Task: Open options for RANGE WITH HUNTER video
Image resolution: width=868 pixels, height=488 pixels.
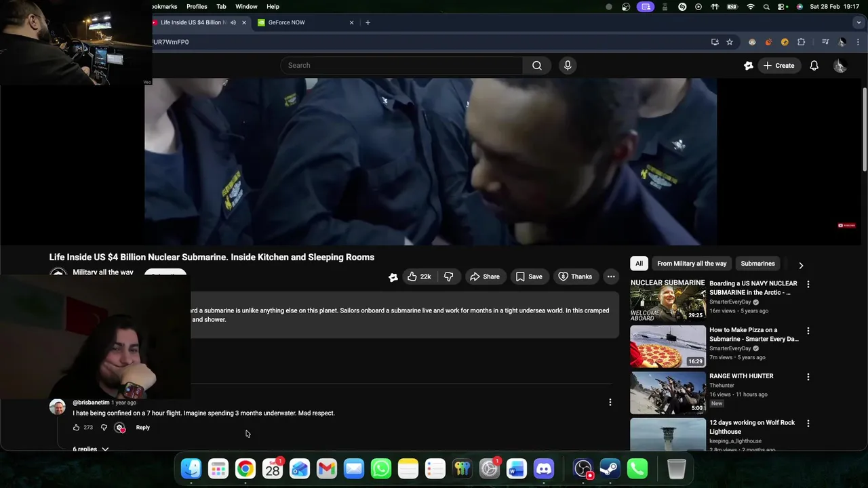Action: pyautogui.click(x=808, y=377)
